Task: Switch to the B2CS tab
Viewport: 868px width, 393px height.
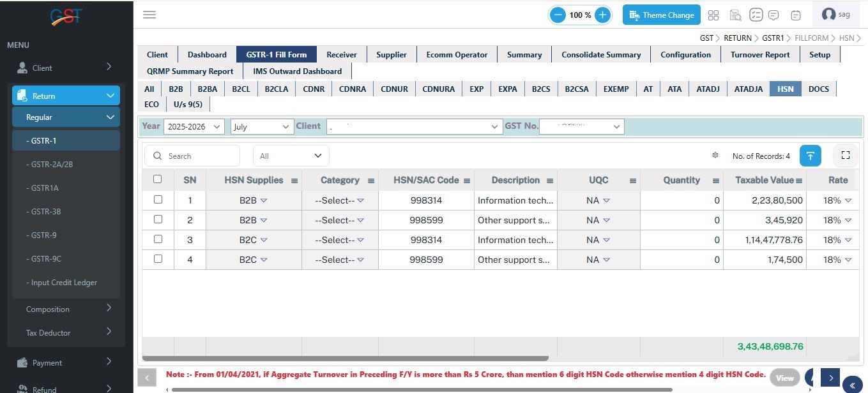Action: click(540, 89)
